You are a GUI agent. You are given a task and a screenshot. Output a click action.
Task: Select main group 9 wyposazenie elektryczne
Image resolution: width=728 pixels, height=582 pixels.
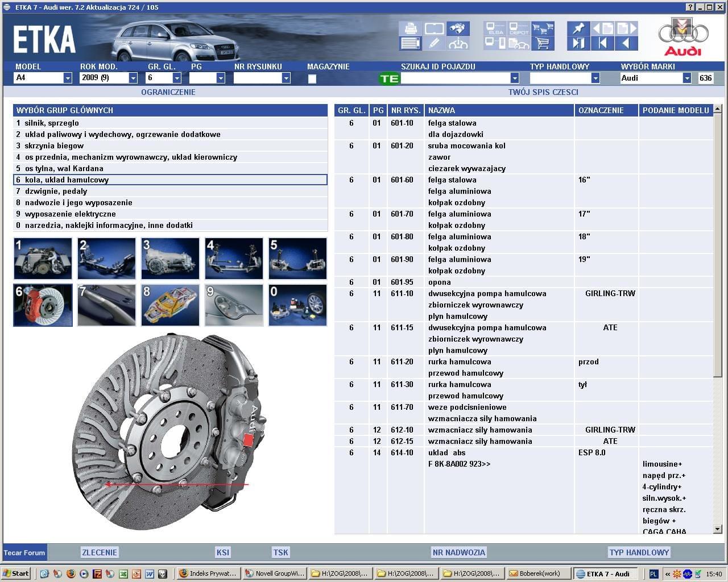[x=170, y=214]
